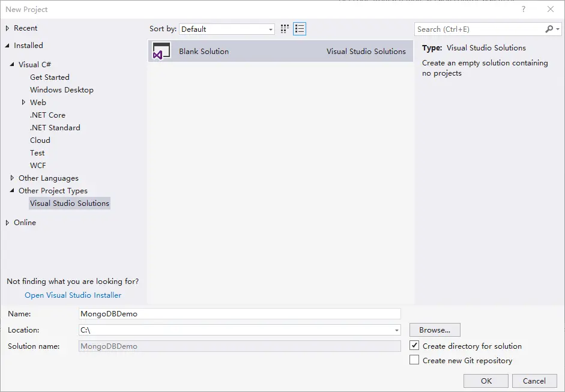Select Test category
Viewport: 565px width, 392px height.
37,152
